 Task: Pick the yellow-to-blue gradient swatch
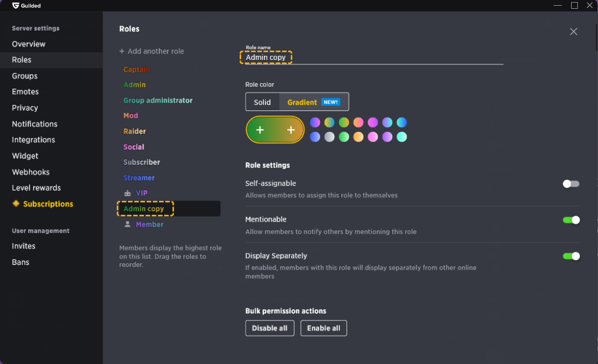click(329, 122)
